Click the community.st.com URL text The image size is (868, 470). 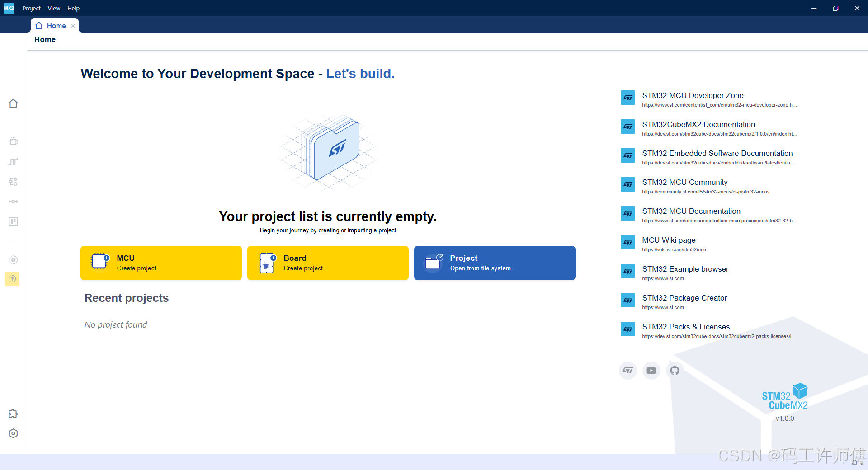(706, 192)
